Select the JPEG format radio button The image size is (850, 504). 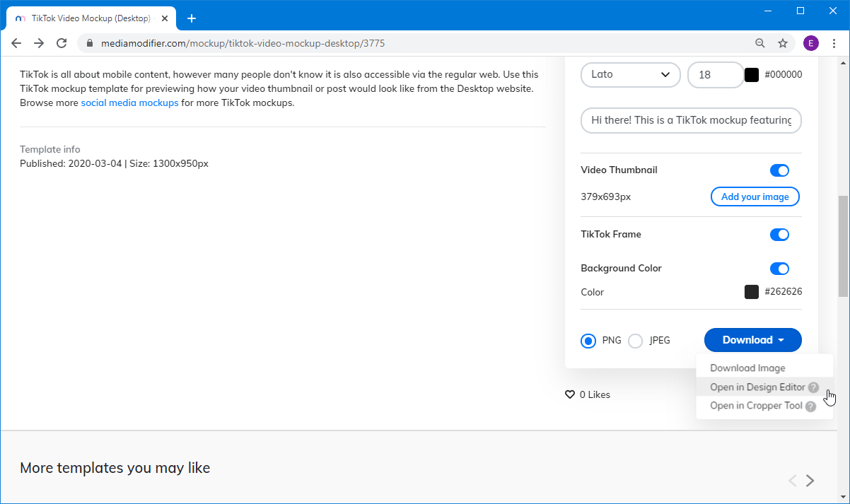(636, 341)
